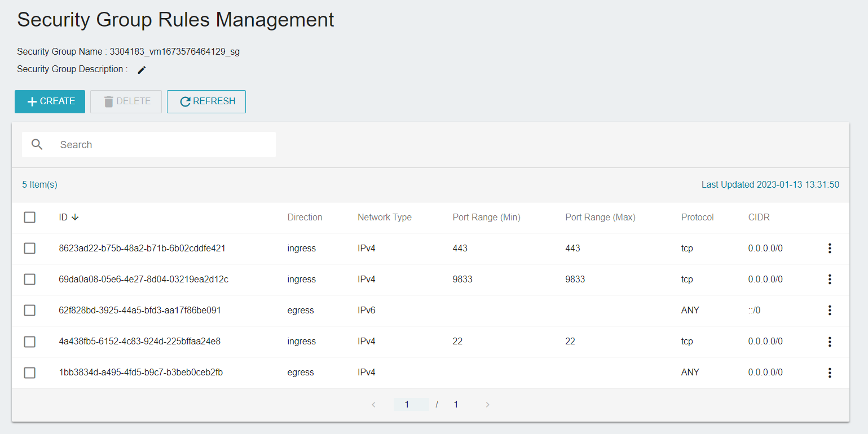Image resolution: width=868 pixels, height=434 pixels.
Task: Click the Last Updated timestamp
Action: (770, 185)
